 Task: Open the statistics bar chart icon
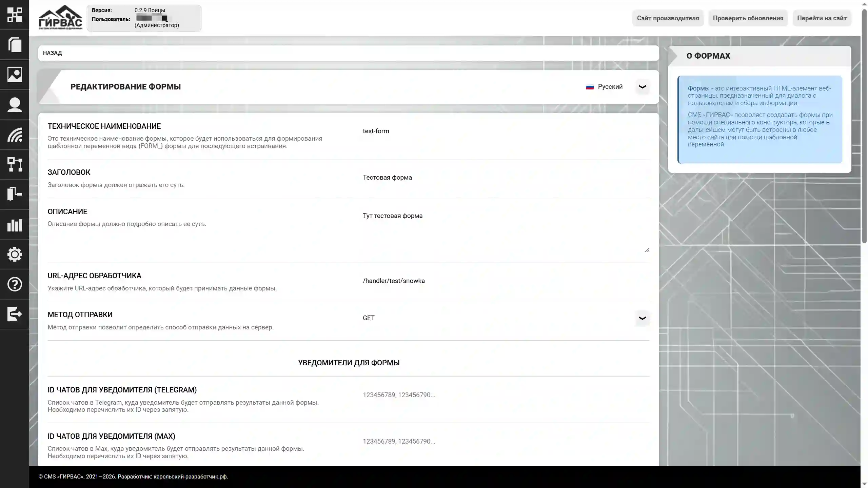[x=15, y=225]
